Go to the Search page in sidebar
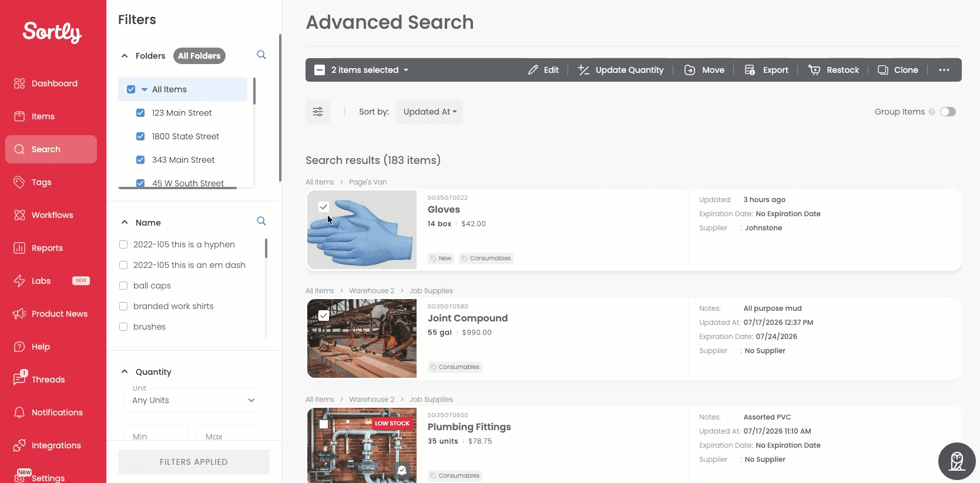 [51, 149]
